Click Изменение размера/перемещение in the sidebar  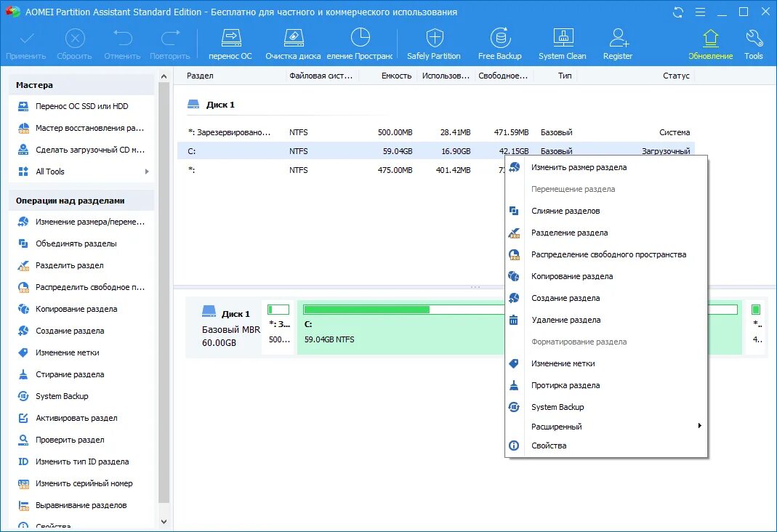coord(81,222)
